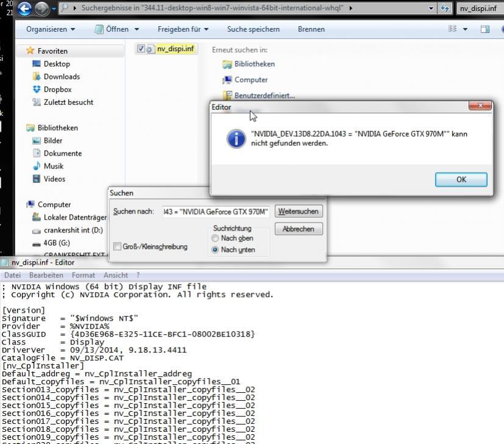Expand the address bar dropdown arrow

click(x=431, y=9)
